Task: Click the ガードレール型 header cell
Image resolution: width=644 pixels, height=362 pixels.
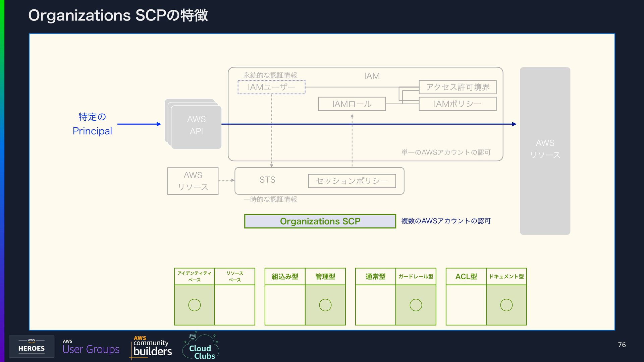Action: (x=416, y=277)
